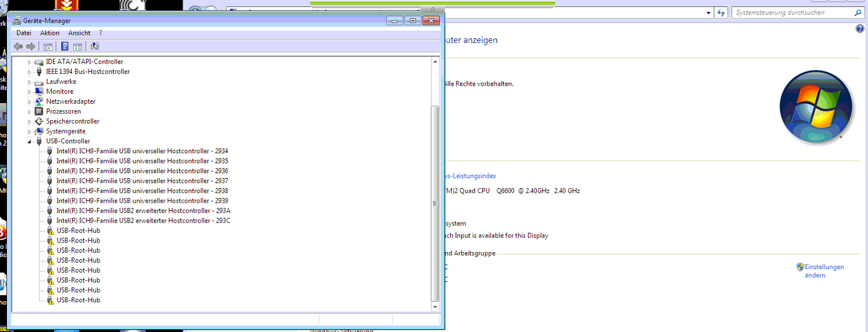868x332 pixels.
Task: Click USB icon of Hostcontroller - 2937
Action: coord(49,181)
